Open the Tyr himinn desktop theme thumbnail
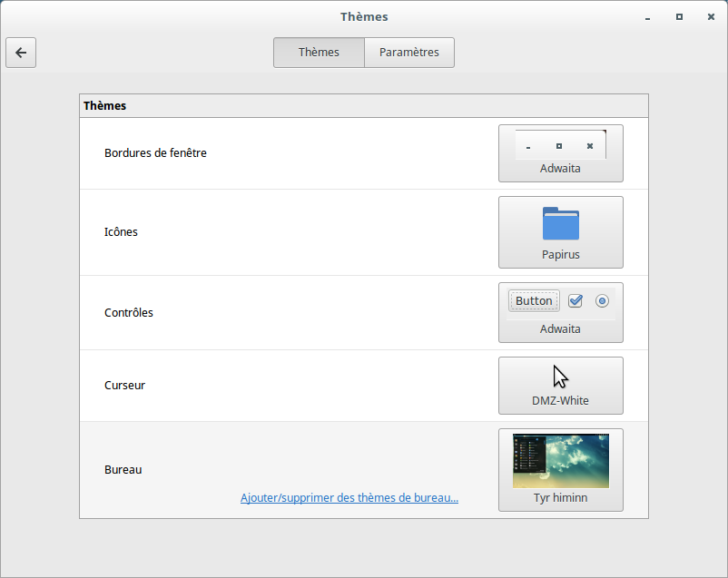The image size is (728, 578). pyautogui.click(x=560, y=461)
